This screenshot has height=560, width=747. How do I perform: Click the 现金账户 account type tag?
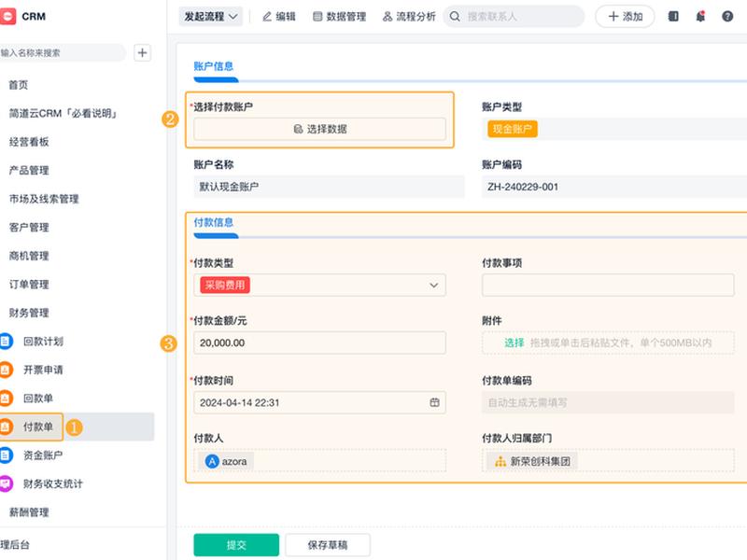pyautogui.click(x=512, y=129)
